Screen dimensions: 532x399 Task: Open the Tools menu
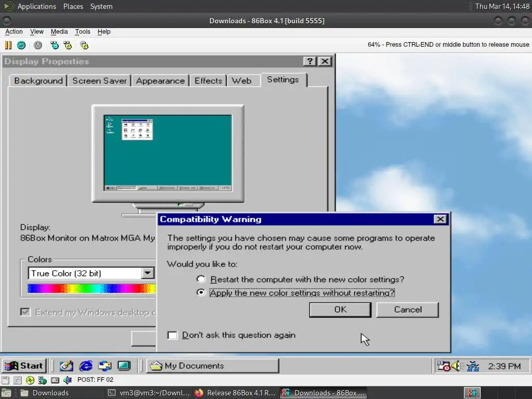83,32
